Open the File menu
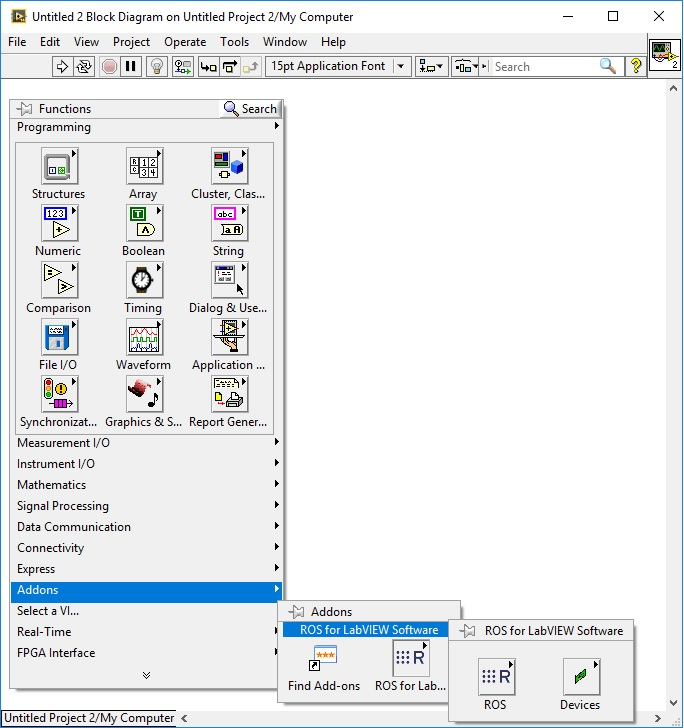 point(17,42)
